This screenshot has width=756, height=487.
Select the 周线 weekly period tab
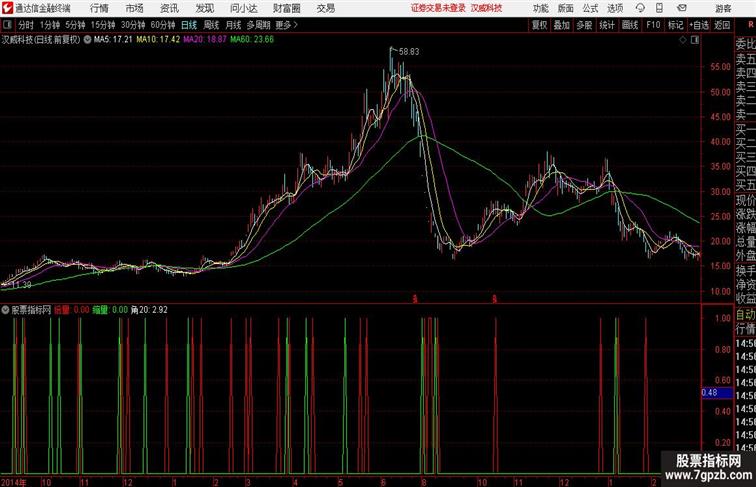[211, 25]
